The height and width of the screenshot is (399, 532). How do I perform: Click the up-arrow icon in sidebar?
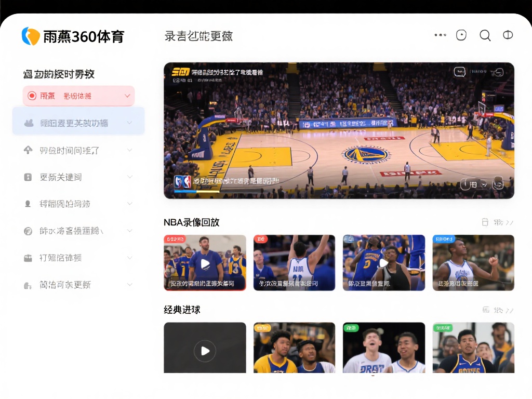pos(28,150)
